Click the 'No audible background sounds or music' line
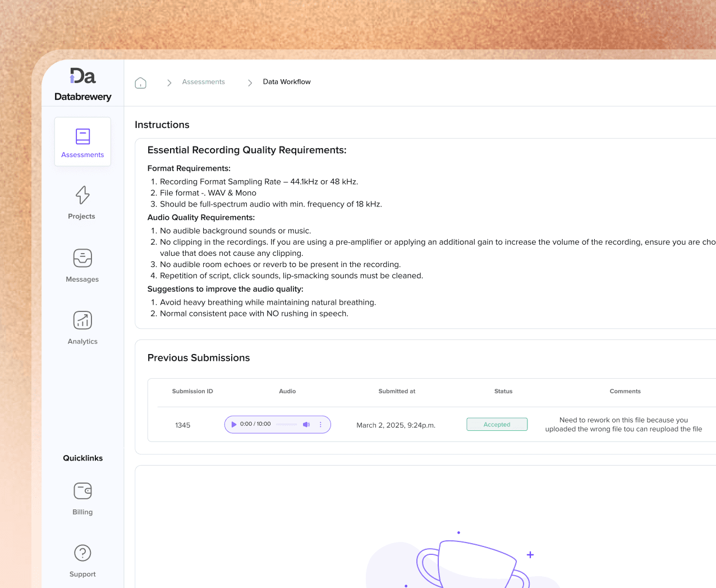The image size is (716, 588). coord(236,231)
